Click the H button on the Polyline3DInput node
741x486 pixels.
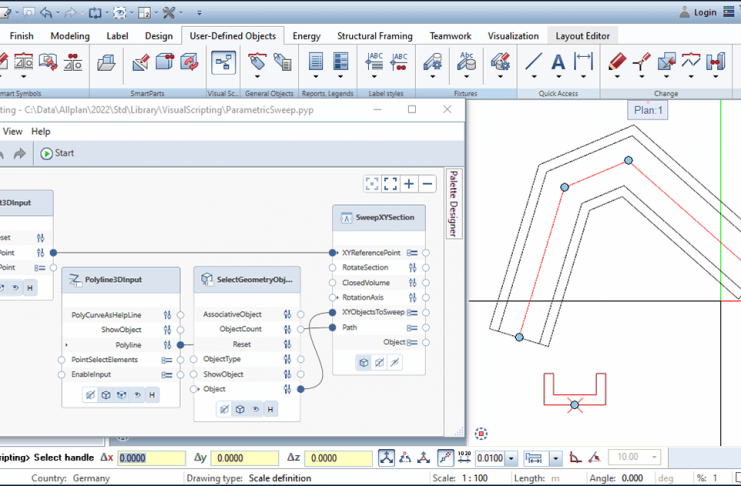point(152,395)
